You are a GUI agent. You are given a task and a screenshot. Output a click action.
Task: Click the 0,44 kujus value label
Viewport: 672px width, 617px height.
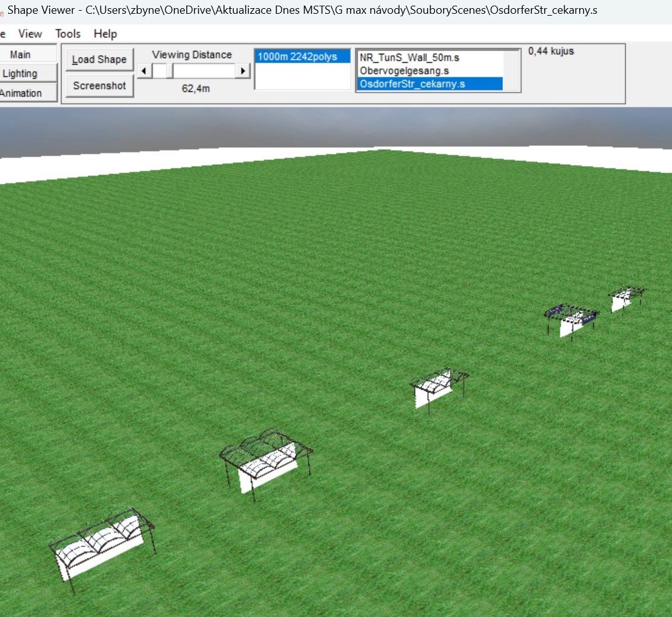[x=551, y=51]
